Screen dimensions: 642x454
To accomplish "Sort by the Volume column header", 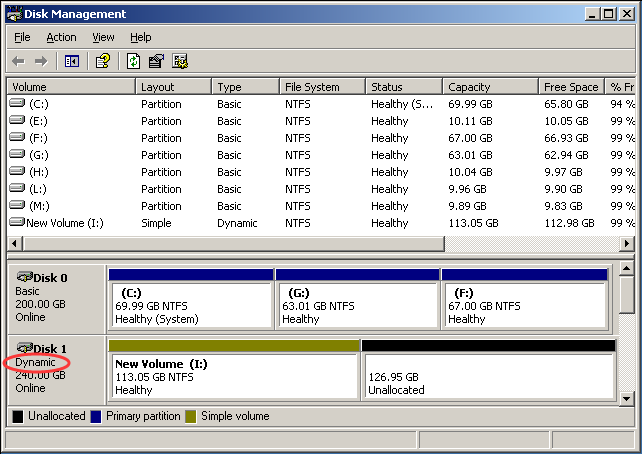I will click(x=71, y=87).
